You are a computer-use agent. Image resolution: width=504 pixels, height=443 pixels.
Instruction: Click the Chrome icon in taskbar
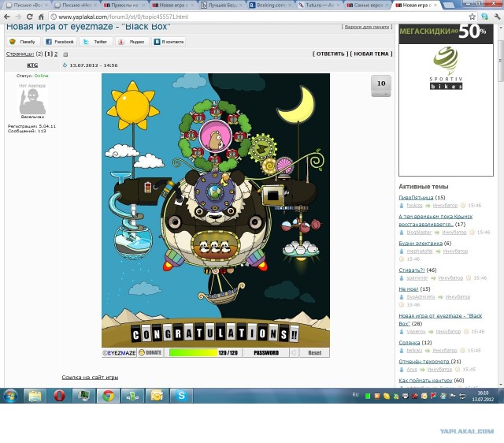point(108,396)
